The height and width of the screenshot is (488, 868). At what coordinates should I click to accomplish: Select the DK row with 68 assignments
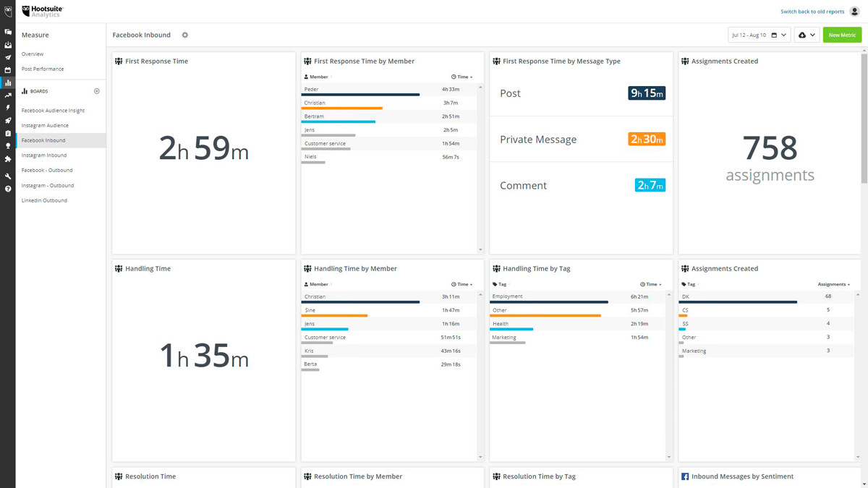[x=766, y=297]
